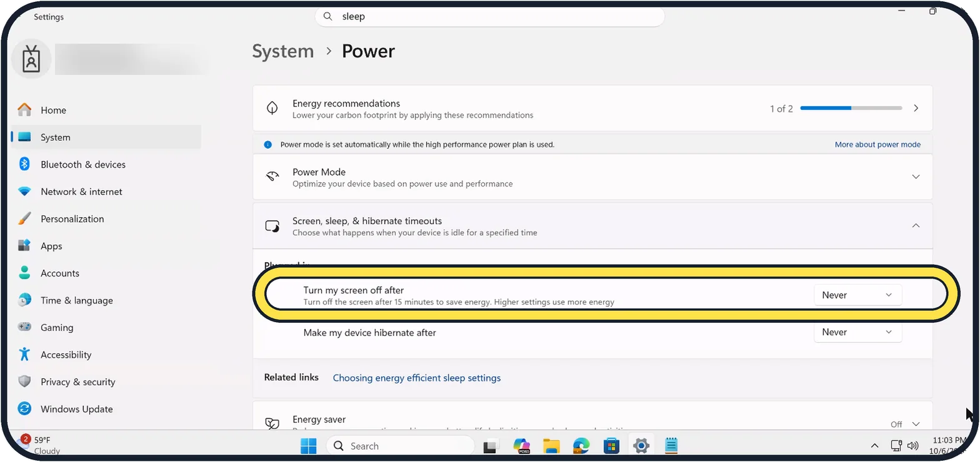This screenshot has width=980, height=462.
Task: Open the Windows Start menu
Action: [x=308, y=446]
